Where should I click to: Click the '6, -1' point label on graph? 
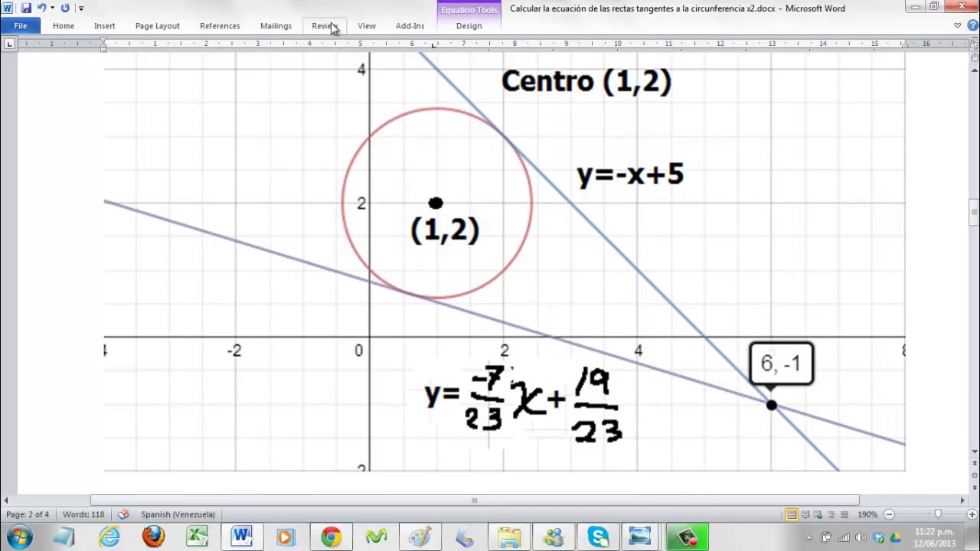[x=781, y=364]
